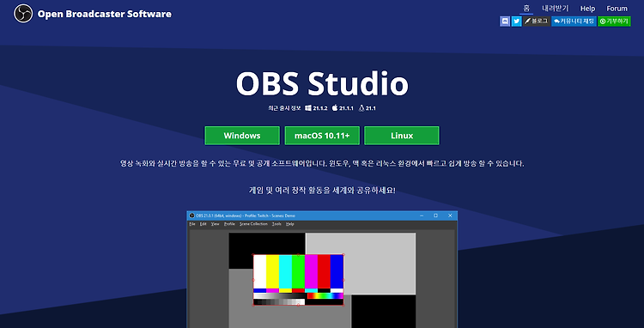Click the rainbow gradient strip in preview
This screenshot has height=328, width=644.
pyautogui.click(x=325, y=295)
